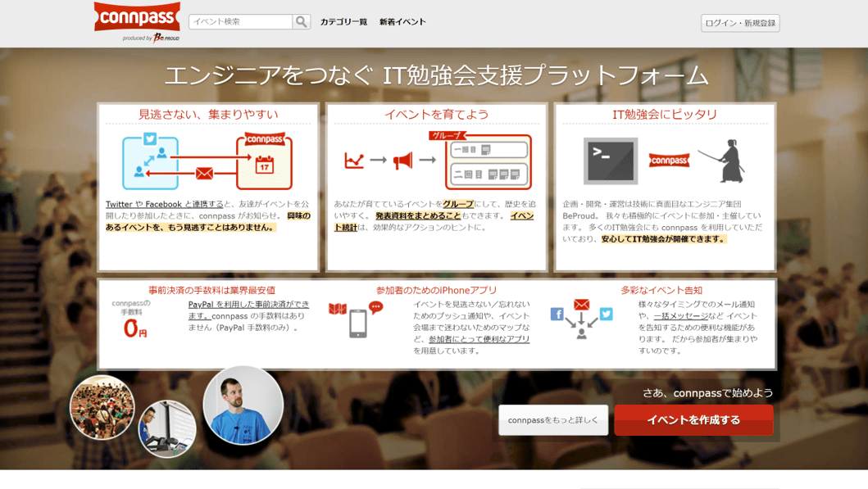The image size is (868, 489).
Task: Click the グループ tag label
Action: (446, 135)
